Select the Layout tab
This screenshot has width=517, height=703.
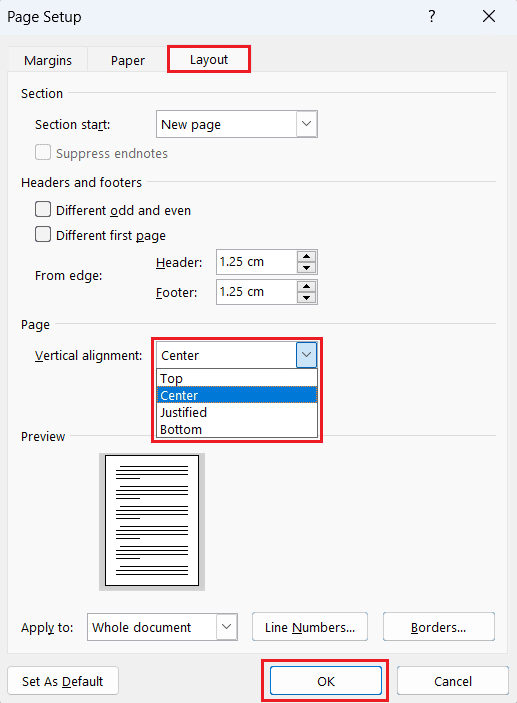pos(209,59)
